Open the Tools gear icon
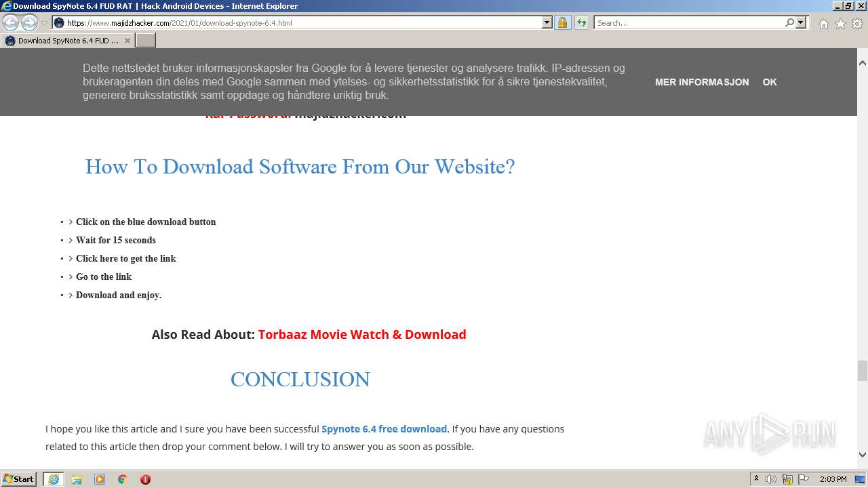 coord(857,24)
